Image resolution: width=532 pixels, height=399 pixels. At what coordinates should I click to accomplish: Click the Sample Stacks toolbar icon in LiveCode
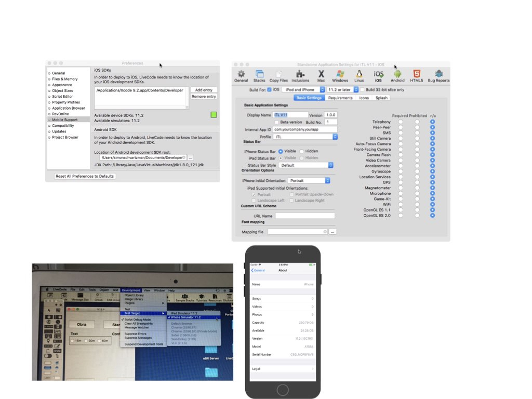click(x=185, y=298)
